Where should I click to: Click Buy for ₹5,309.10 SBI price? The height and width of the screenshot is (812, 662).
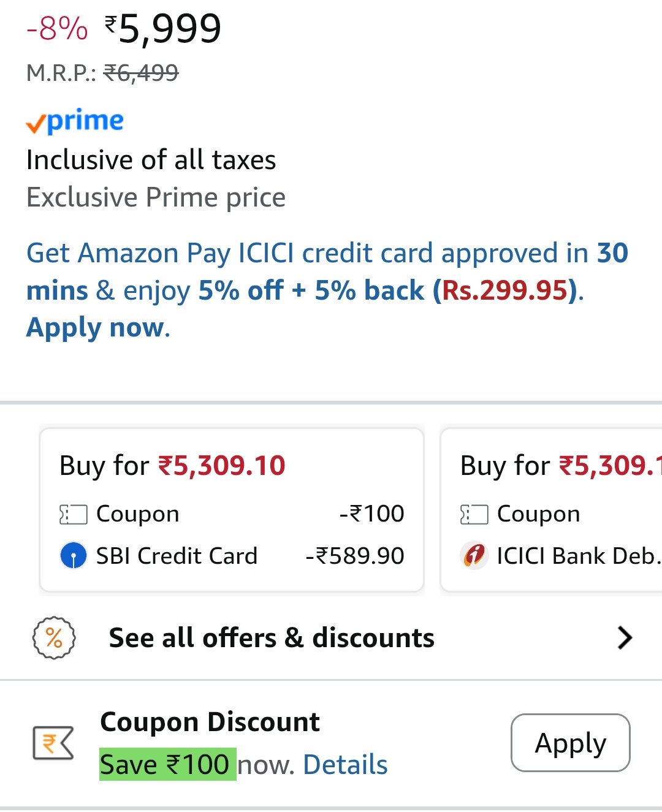point(172,466)
